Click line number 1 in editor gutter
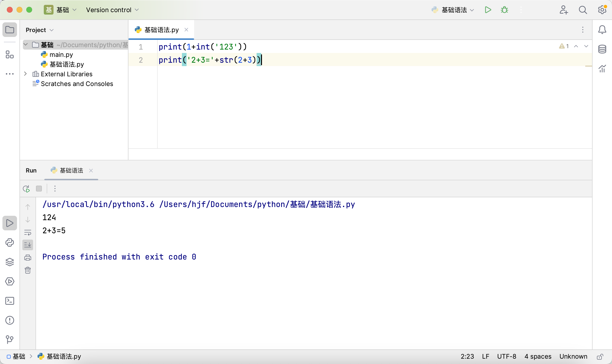The height and width of the screenshot is (364, 612). (x=141, y=47)
